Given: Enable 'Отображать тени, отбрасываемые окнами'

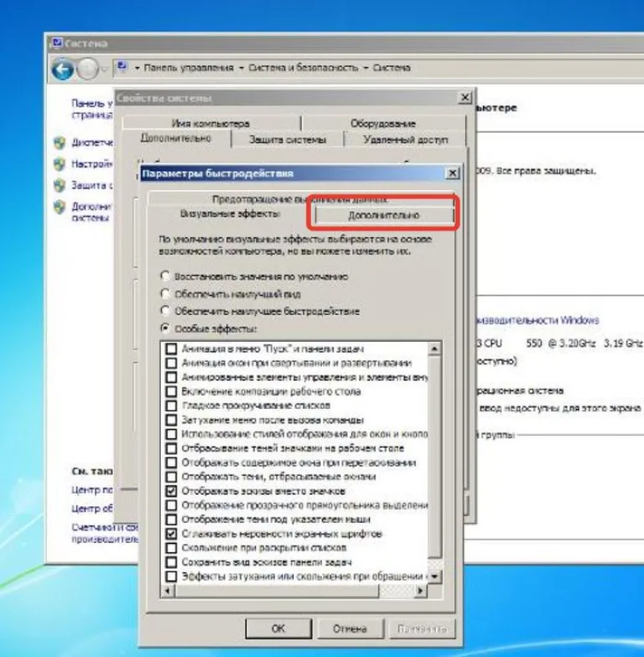Looking at the screenshot, I should point(171,477).
